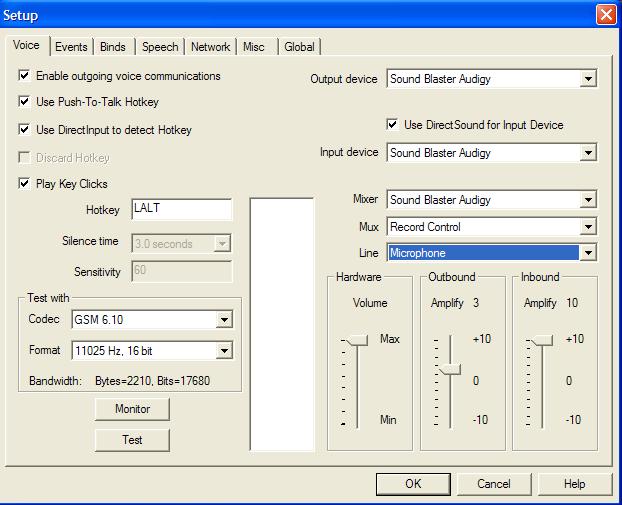Expand the Mux Record Control dropdown
Image resolution: width=622 pixels, height=505 pixels.
click(x=588, y=227)
